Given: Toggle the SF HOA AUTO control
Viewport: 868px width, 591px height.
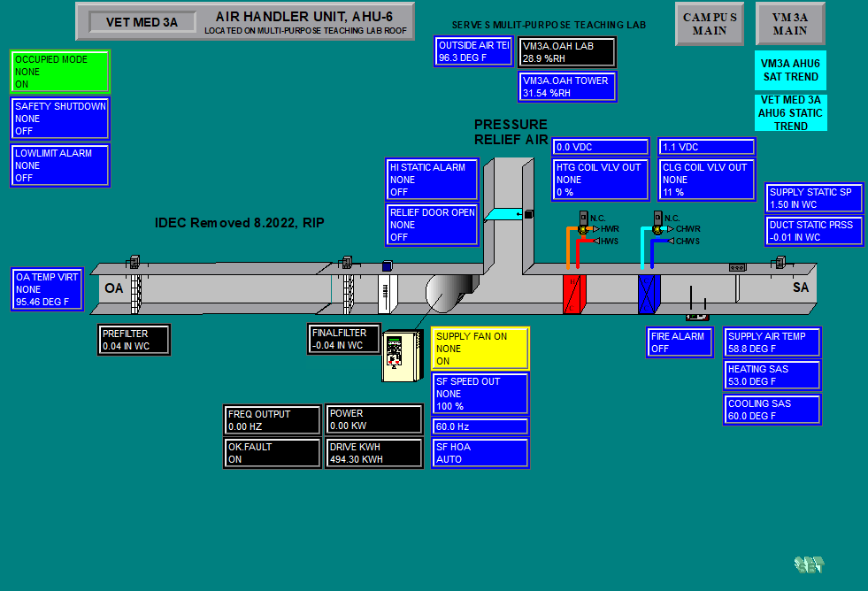Looking at the screenshot, I should click(480, 453).
